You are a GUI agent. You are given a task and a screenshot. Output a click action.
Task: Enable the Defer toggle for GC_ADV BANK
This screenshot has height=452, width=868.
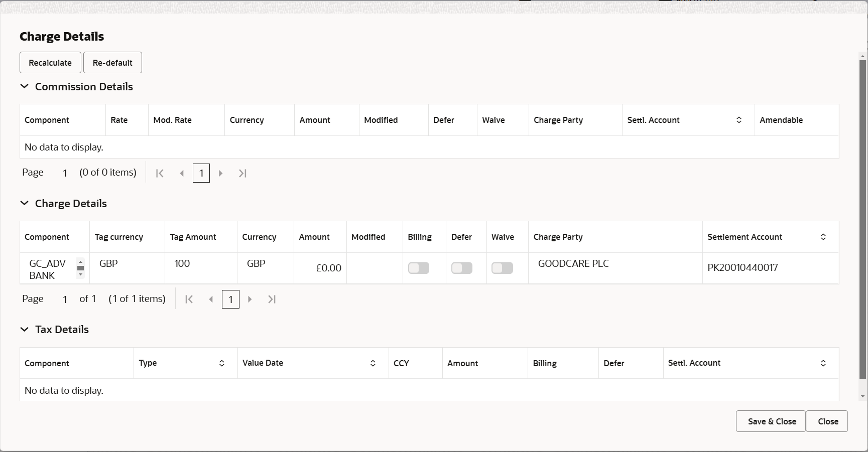pos(461,268)
